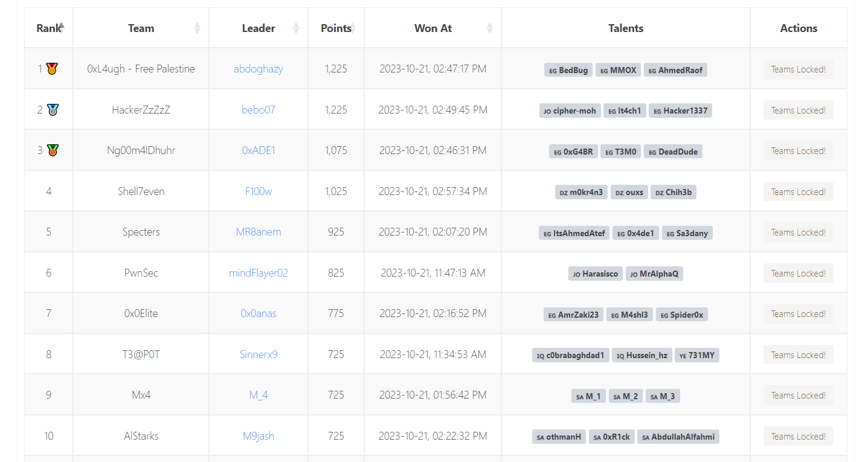Click Teams Locked button for Shell7even row

[x=798, y=191]
